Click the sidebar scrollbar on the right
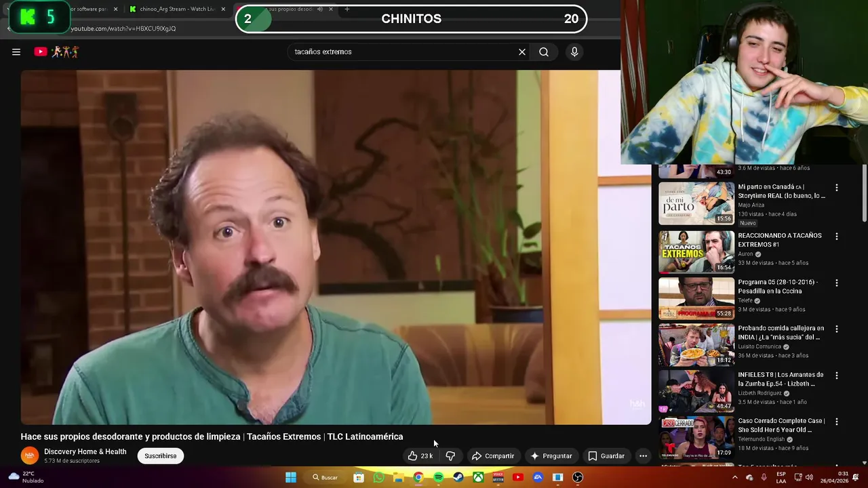Image resolution: width=868 pixels, height=488 pixels. [x=864, y=193]
